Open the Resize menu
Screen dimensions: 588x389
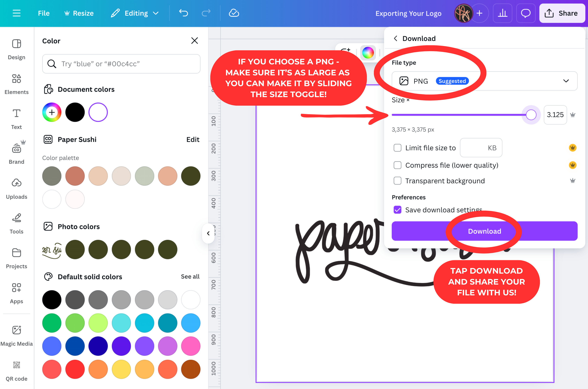pyautogui.click(x=79, y=13)
